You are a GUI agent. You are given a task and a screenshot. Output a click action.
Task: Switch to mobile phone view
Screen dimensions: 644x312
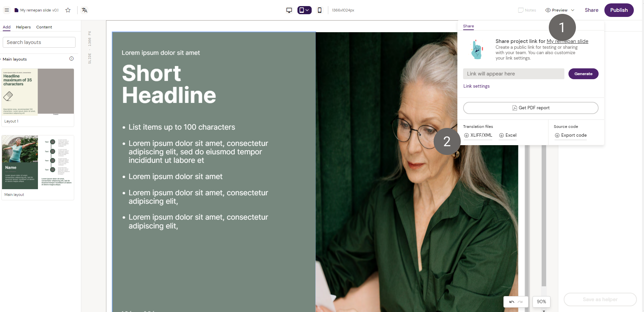click(319, 10)
